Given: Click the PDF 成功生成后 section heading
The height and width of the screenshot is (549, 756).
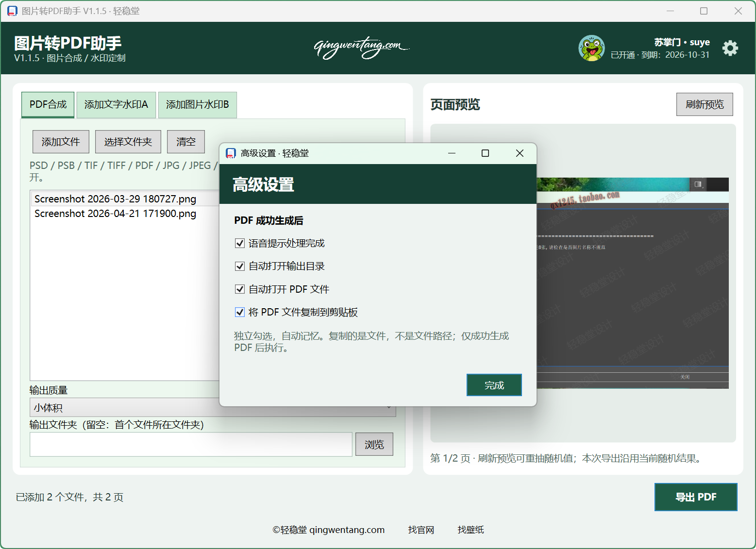Looking at the screenshot, I should click(269, 220).
